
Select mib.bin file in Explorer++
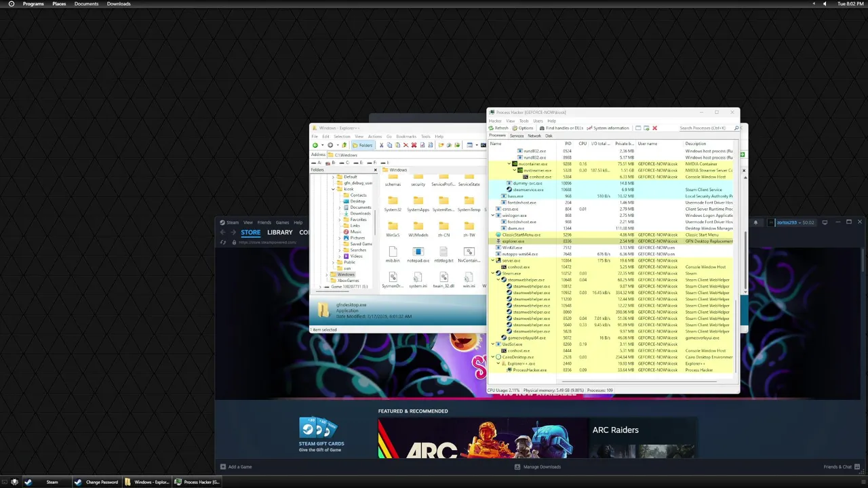(393, 255)
